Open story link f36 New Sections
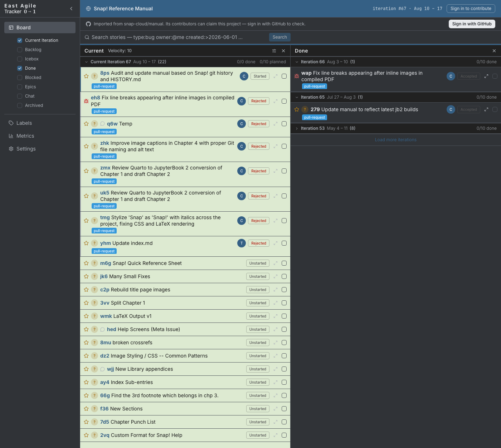Screen dimensions: 501x448 coord(104,409)
